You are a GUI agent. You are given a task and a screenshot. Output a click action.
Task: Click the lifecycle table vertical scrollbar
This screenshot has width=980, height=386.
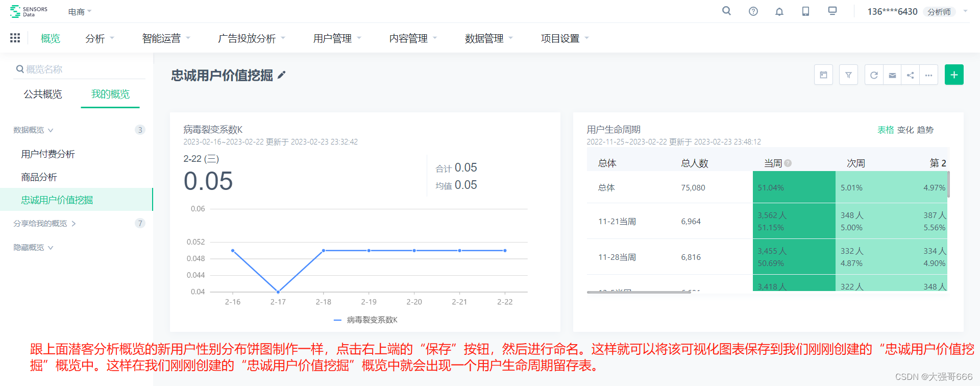click(948, 184)
